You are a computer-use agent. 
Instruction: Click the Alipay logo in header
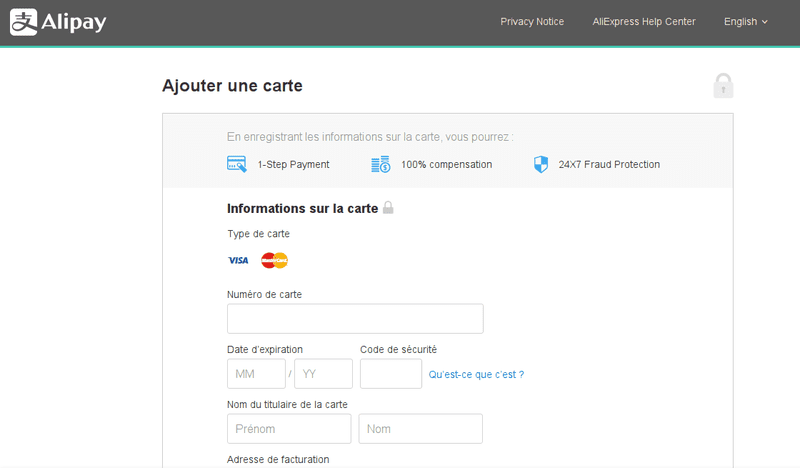(58, 22)
